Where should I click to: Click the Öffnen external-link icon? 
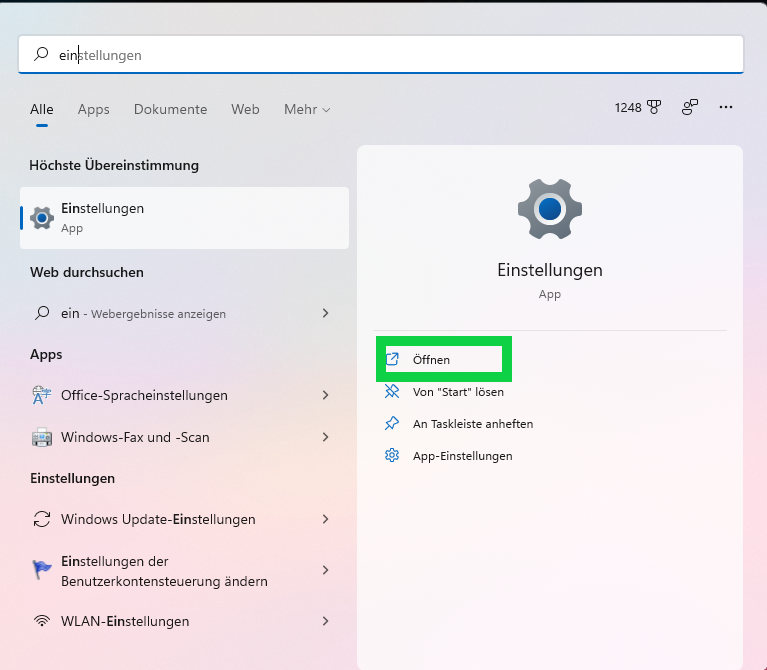click(392, 359)
